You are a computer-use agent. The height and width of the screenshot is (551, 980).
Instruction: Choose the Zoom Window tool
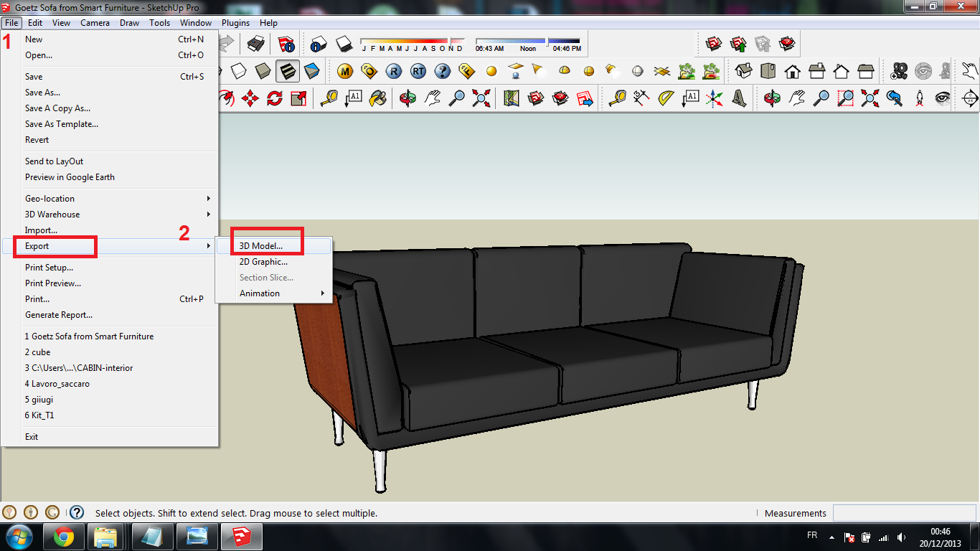[847, 98]
